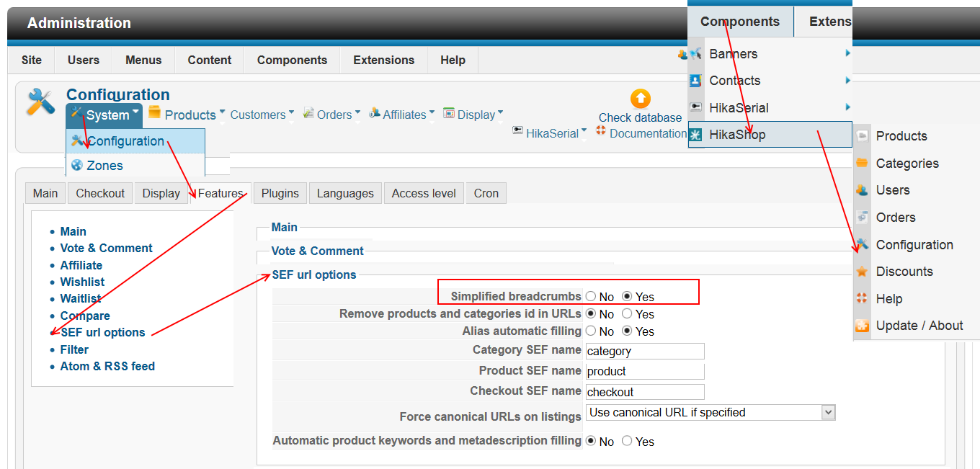The image size is (980, 469).
Task: Select Yes for Remove products and categories id in URLs
Action: point(627,313)
